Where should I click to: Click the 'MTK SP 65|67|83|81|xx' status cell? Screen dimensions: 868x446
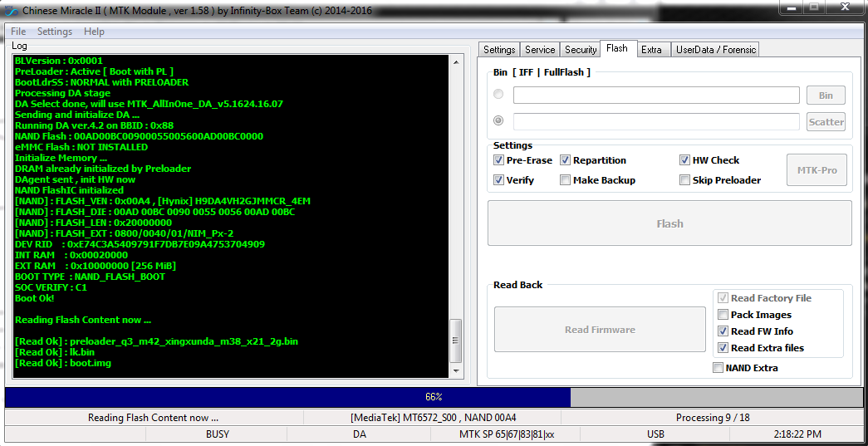coord(507,434)
